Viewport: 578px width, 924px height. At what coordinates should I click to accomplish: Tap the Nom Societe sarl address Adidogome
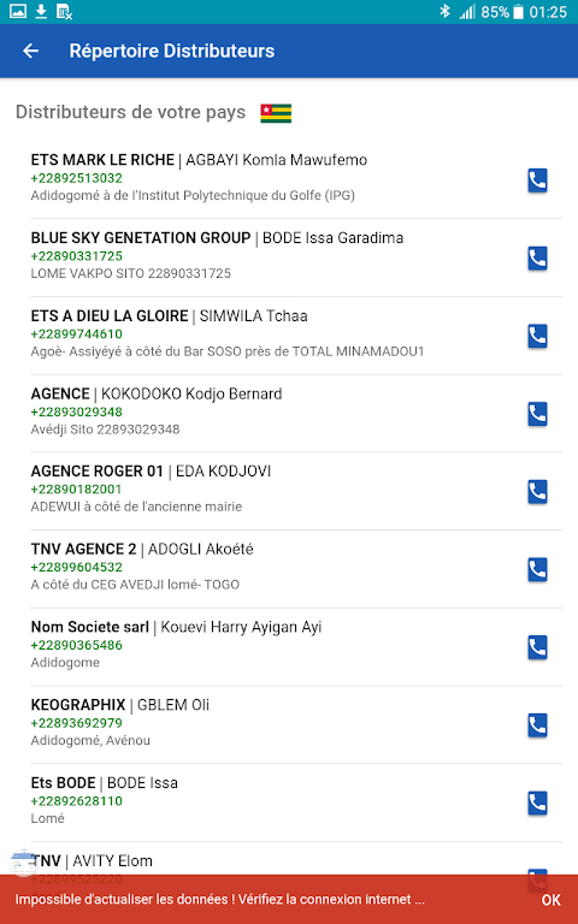click(65, 662)
